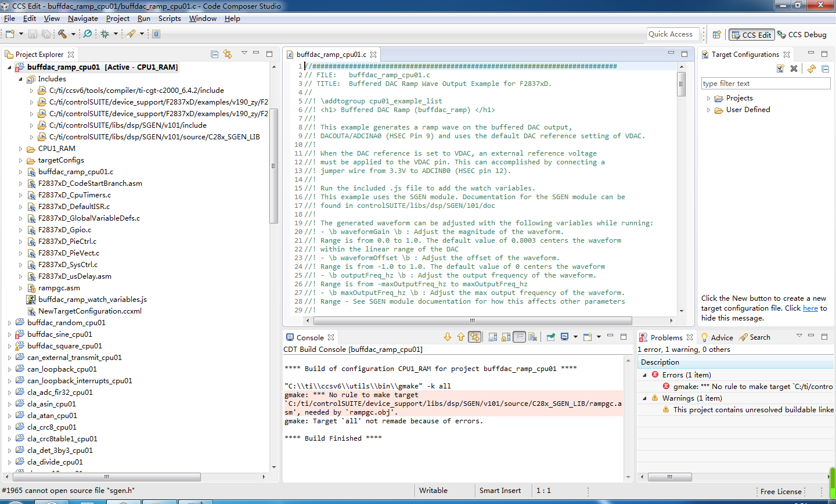Click the Display Selected Console monitor icon
836x504 pixels.
(564, 337)
